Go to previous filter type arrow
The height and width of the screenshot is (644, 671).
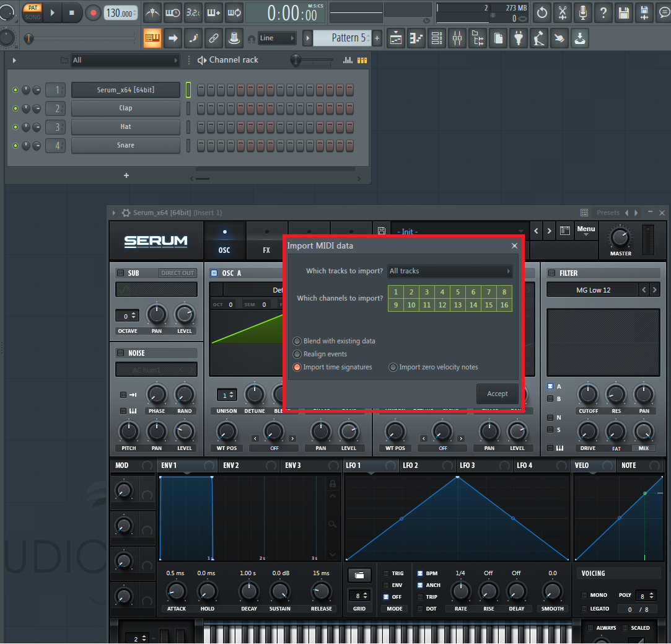644,290
